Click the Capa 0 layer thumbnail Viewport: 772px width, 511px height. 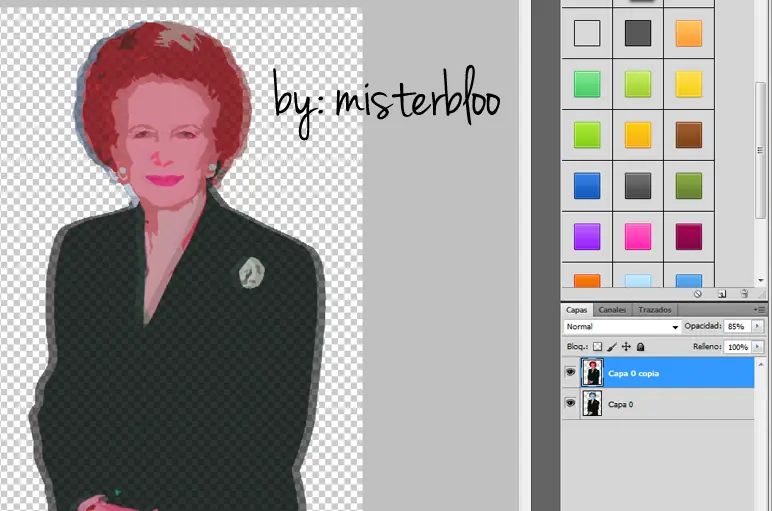tap(592, 403)
